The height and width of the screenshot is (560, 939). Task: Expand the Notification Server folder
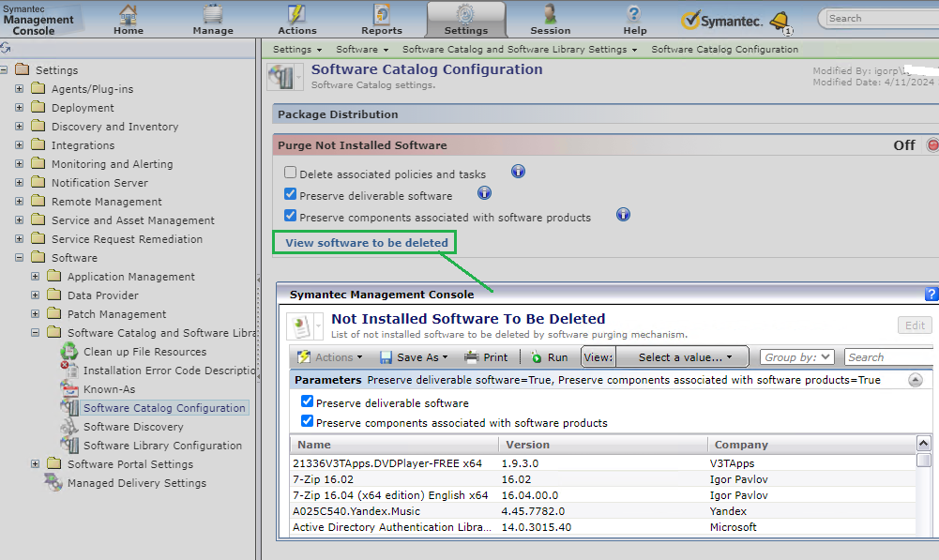coord(19,183)
